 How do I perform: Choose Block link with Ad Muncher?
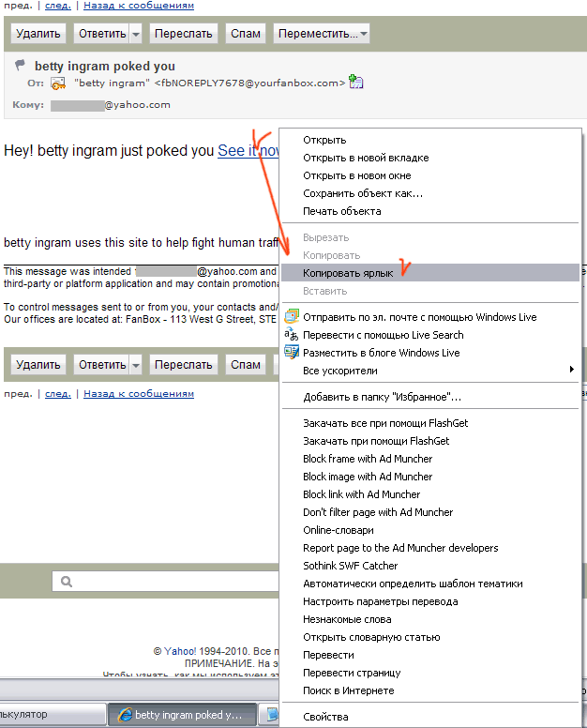pos(430,494)
